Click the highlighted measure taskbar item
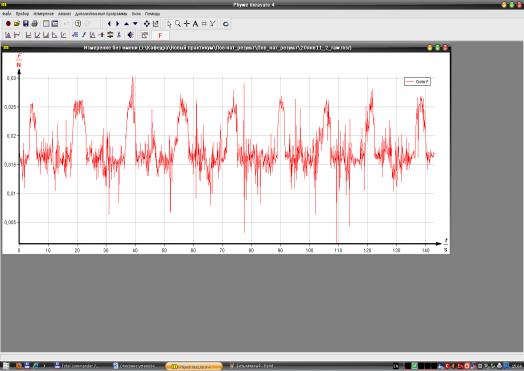This screenshot has width=524, height=371. pos(194,366)
